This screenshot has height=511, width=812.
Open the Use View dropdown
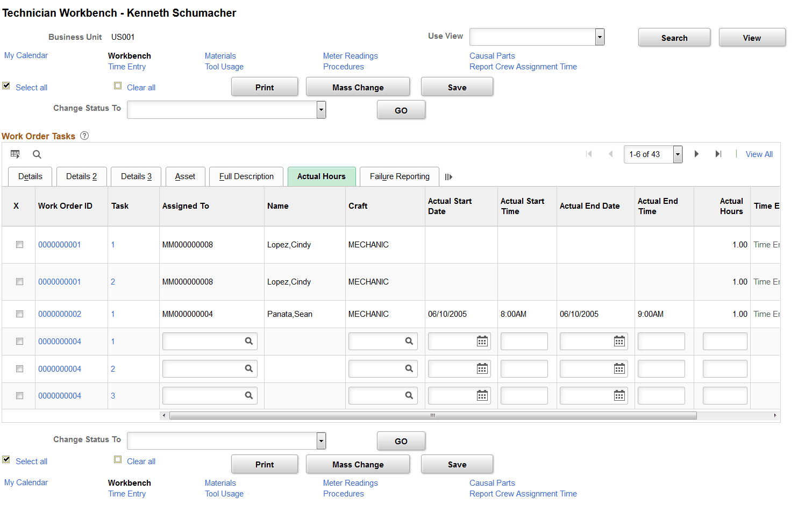(x=599, y=37)
